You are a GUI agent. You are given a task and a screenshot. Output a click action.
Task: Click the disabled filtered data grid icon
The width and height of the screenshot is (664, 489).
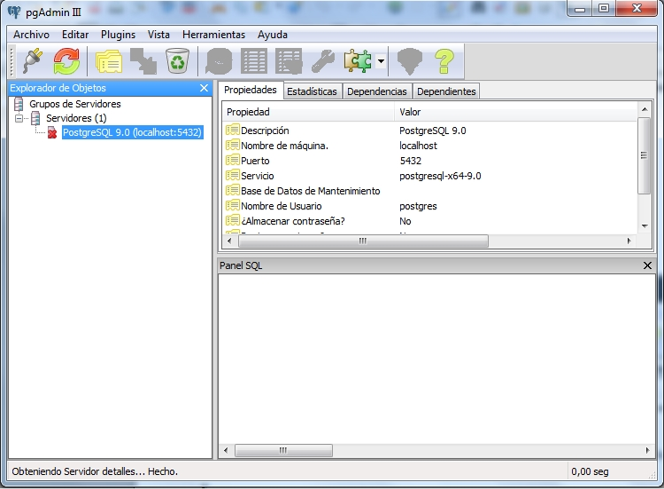pos(288,62)
